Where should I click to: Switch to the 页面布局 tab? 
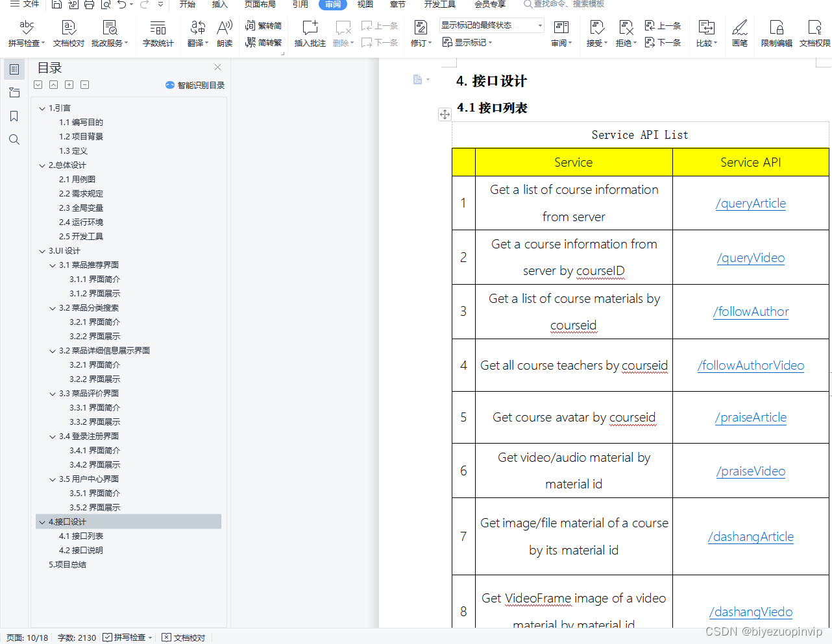coord(260,5)
